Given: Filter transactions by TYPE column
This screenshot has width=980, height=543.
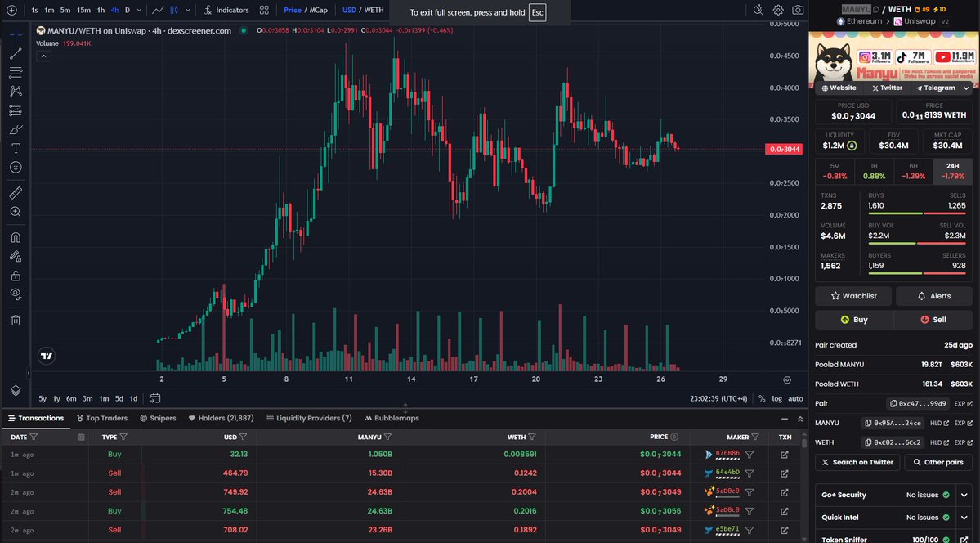Looking at the screenshot, I should (x=123, y=438).
